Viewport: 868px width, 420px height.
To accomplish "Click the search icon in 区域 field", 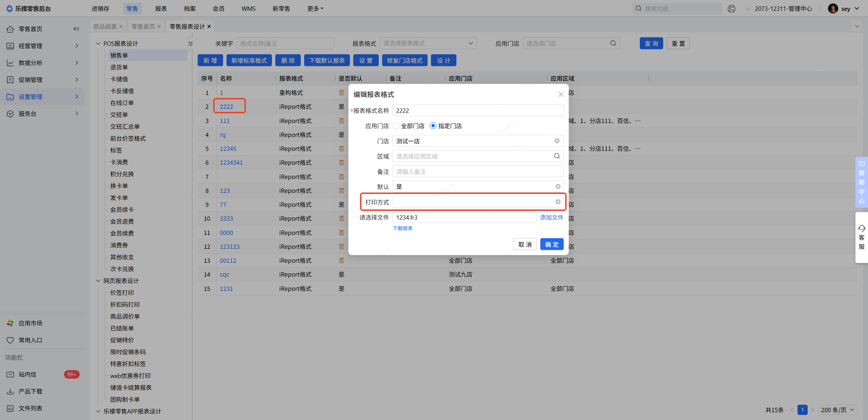I will (x=557, y=156).
